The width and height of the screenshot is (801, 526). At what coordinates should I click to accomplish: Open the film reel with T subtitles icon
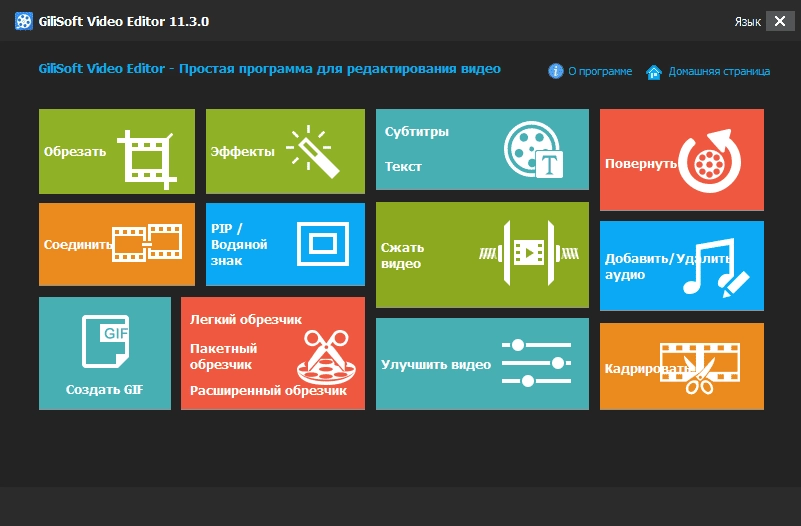click(533, 150)
